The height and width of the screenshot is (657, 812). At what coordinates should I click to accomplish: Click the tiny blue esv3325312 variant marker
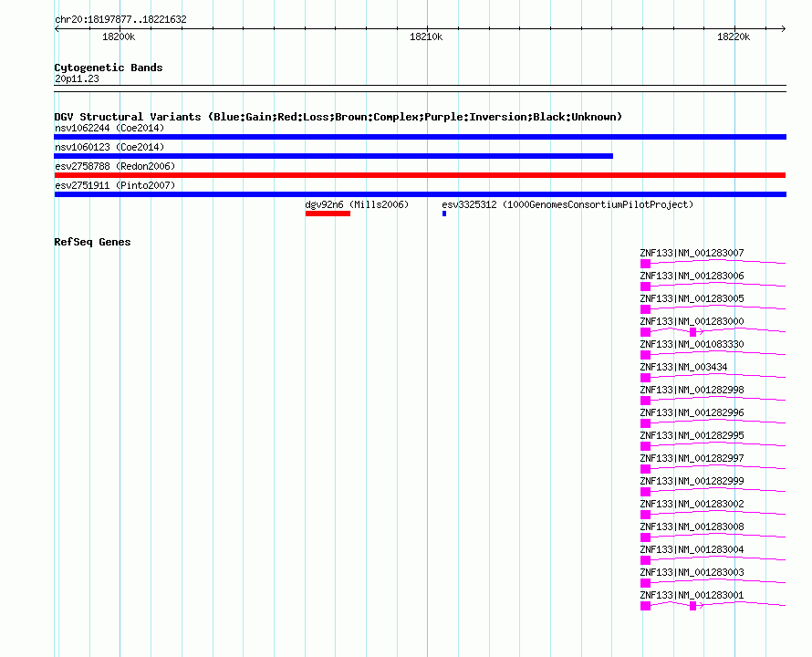tap(444, 214)
